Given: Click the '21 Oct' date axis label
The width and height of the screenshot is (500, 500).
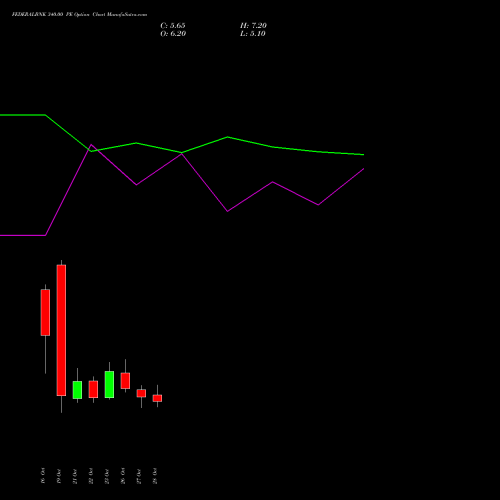Looking at the screenshot, I should [x=75, y=476].
